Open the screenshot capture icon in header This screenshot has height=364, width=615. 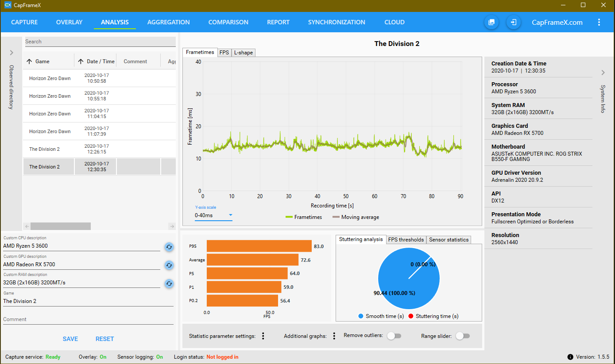tap(491, 22)
